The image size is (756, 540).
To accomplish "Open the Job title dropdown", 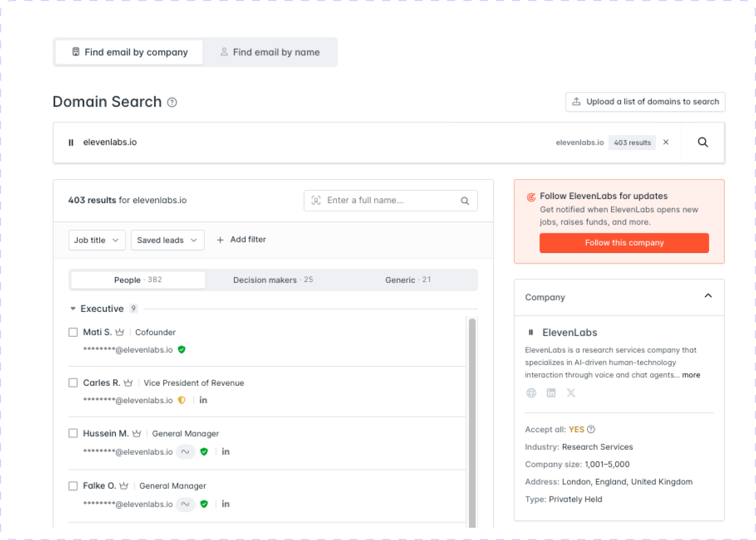I will point(97,240).
